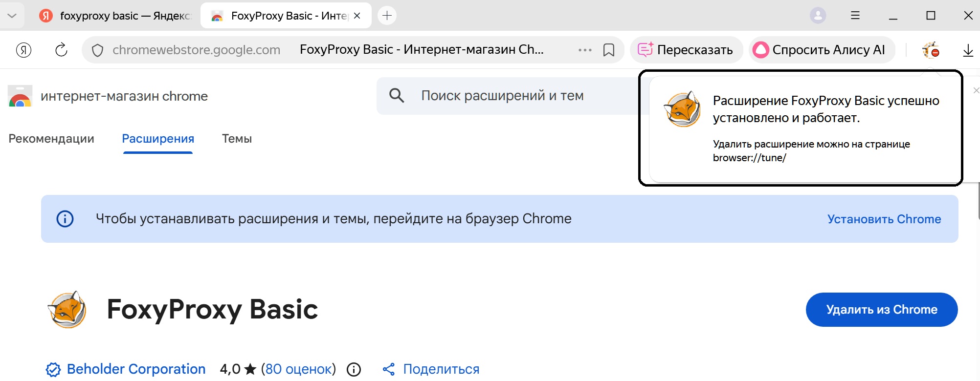Open the downloads arrow icon
Image resolution: width=980 pixels, height=381 pixels.
click(968, 50)
